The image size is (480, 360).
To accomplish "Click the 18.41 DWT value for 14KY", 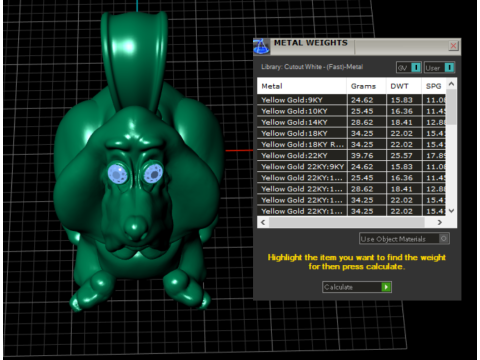I will tap(401, 122).
